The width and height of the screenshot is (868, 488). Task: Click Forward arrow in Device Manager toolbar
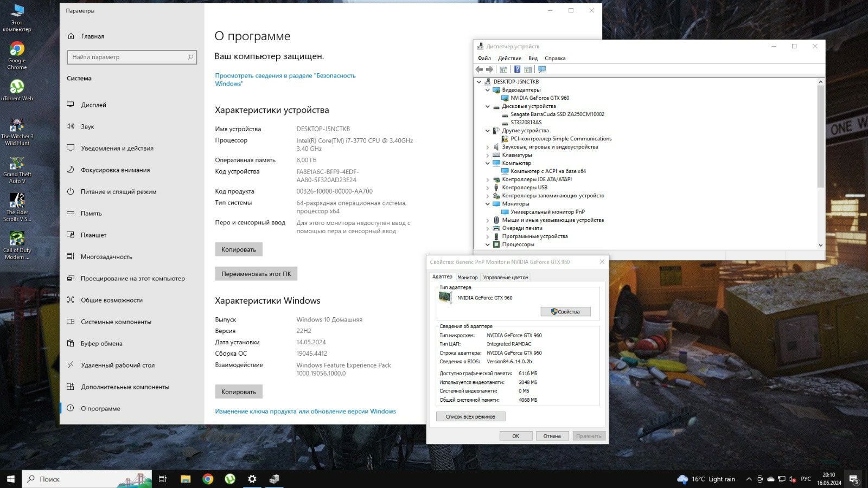click(x=489, y=69)
